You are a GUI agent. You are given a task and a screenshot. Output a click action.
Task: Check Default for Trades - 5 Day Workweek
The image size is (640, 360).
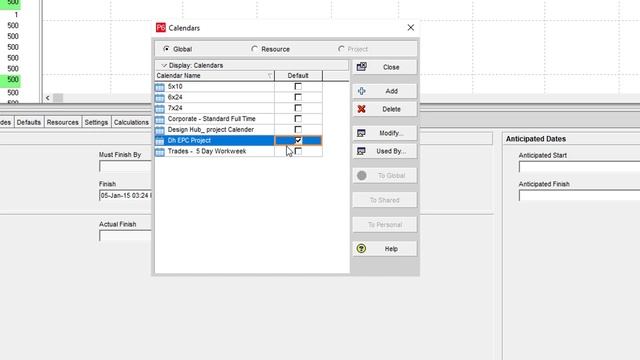298,151
